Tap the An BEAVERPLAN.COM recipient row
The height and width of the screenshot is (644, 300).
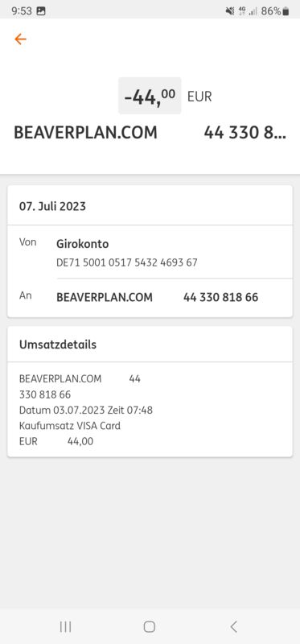[150, 297]
